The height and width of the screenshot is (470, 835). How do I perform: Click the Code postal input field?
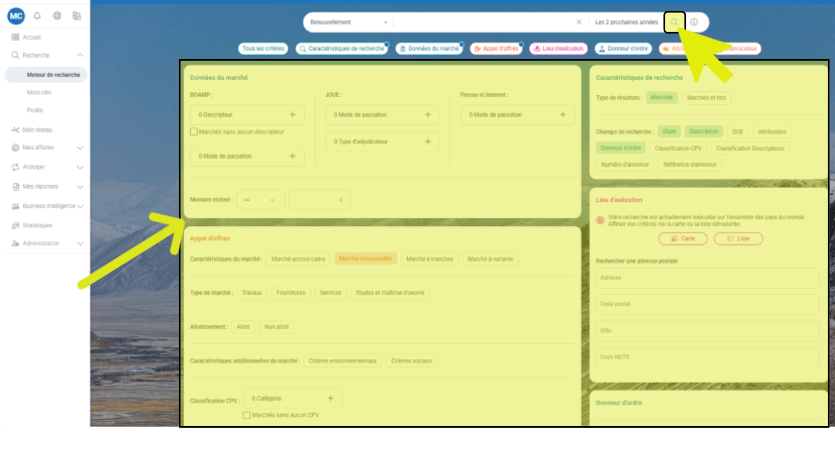(705, 304)
